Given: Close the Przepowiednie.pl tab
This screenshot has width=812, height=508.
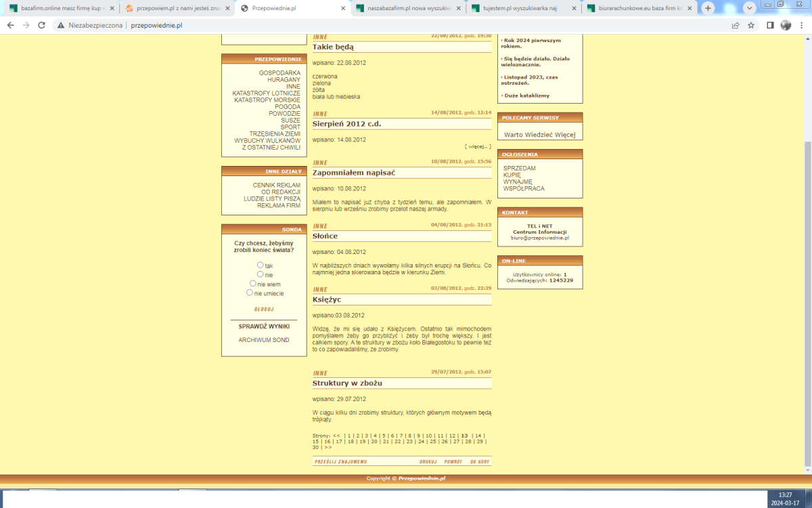Looking at the screenshot, I should point(343,9).
